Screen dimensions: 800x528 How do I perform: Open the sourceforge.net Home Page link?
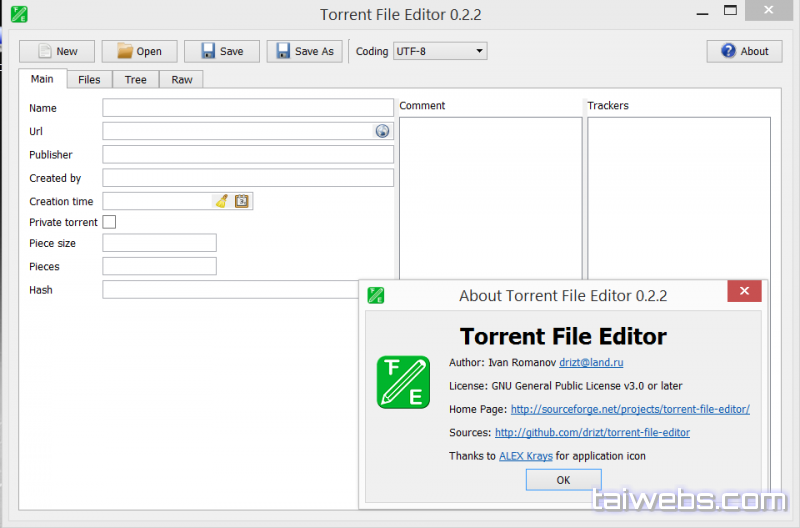[x=629, y=409]
